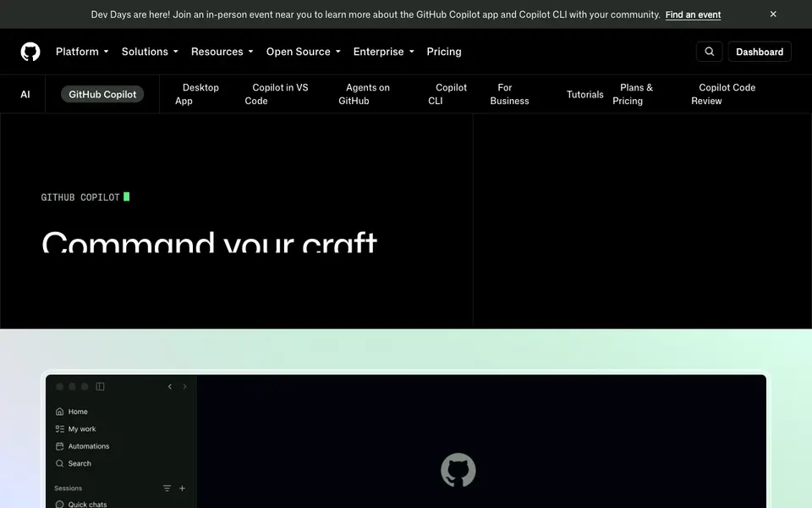Screen dimensions: 812x508
Task: Click the 'GITHUB COPILOT' eyebrow text
Action: click(x=80, y=197)
